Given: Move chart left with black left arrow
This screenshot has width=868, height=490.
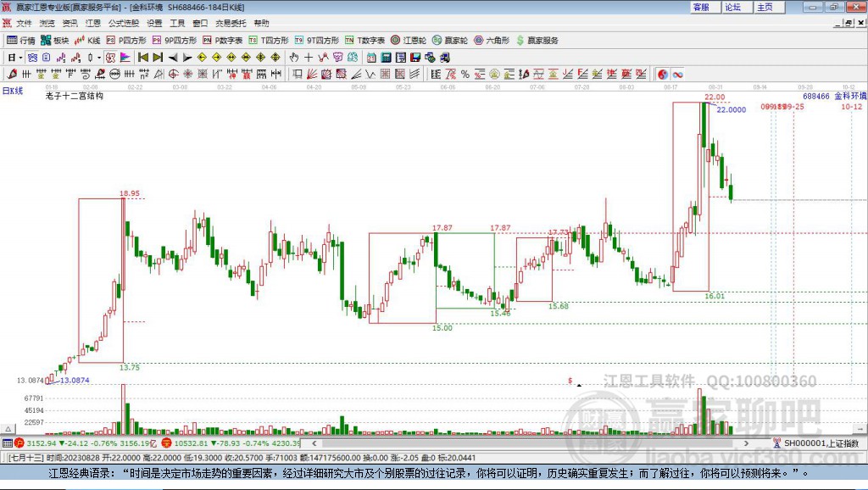Looking at the screenshot, I should click(x=173, y=57).
